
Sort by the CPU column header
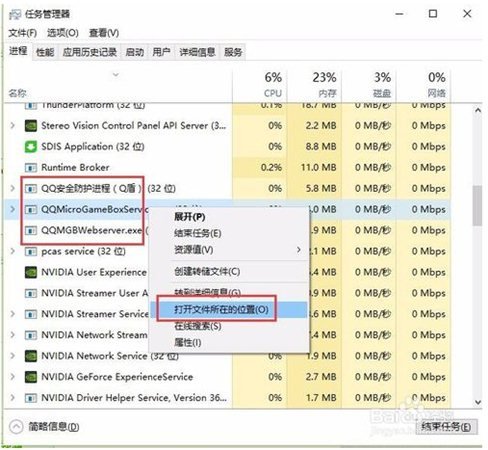coord(259,85)
